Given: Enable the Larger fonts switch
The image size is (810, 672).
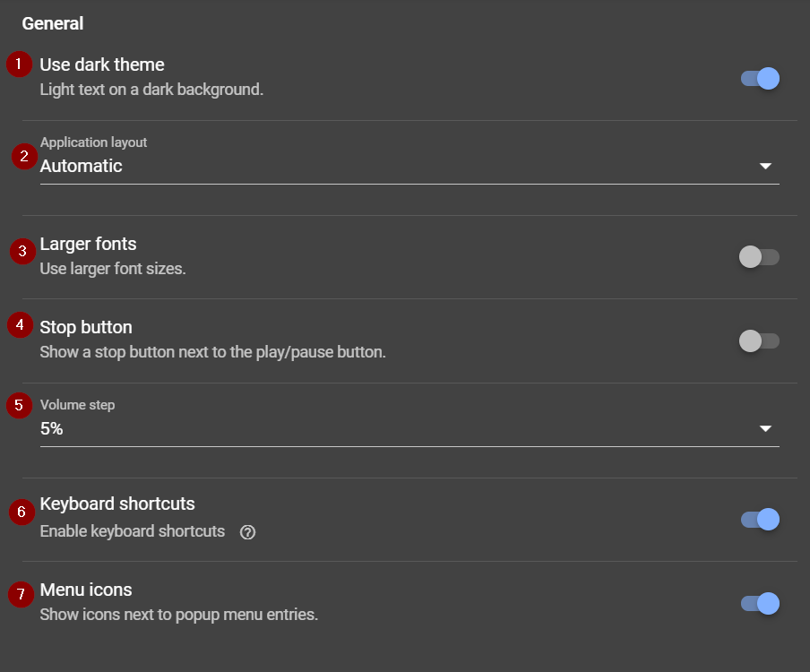Looking at the screenshot, I should point(760,257).
